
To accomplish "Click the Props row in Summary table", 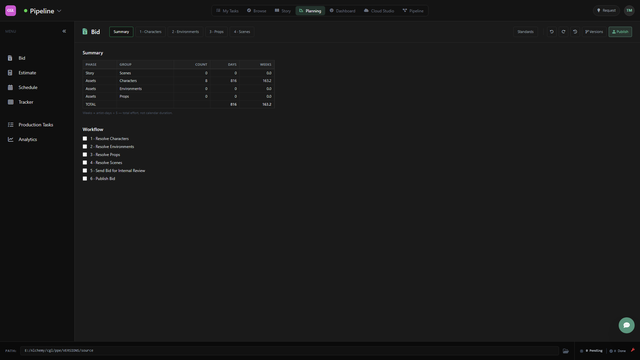I will (x=178, y=96).
